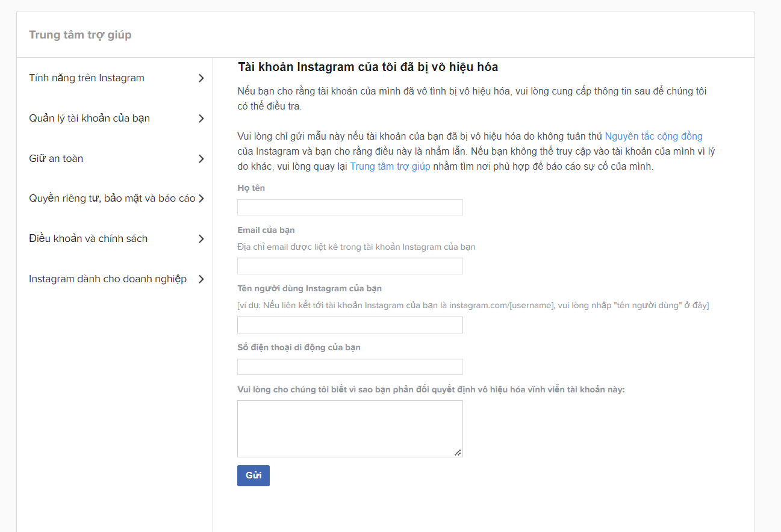The image size is (781, 532).
Task: Click hint text Địa chỉ email được liệt kê
Action: [356, 247]
